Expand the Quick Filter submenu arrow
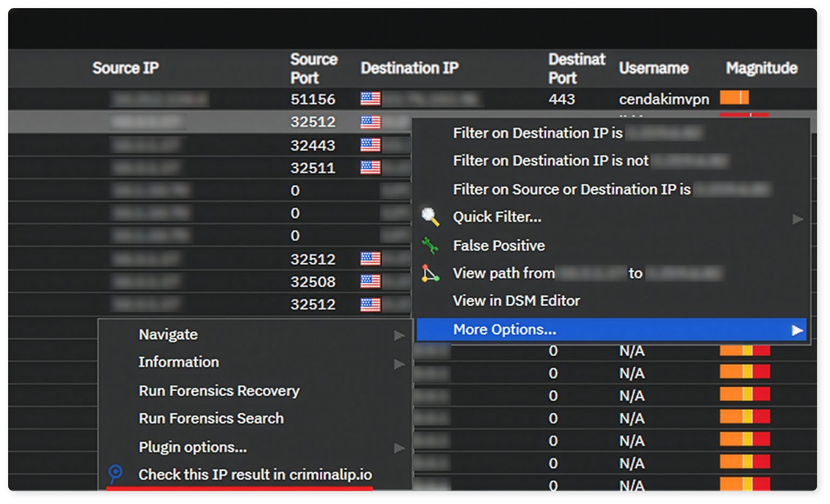This screenshot has width=830, height=504. tap(798, 219)
